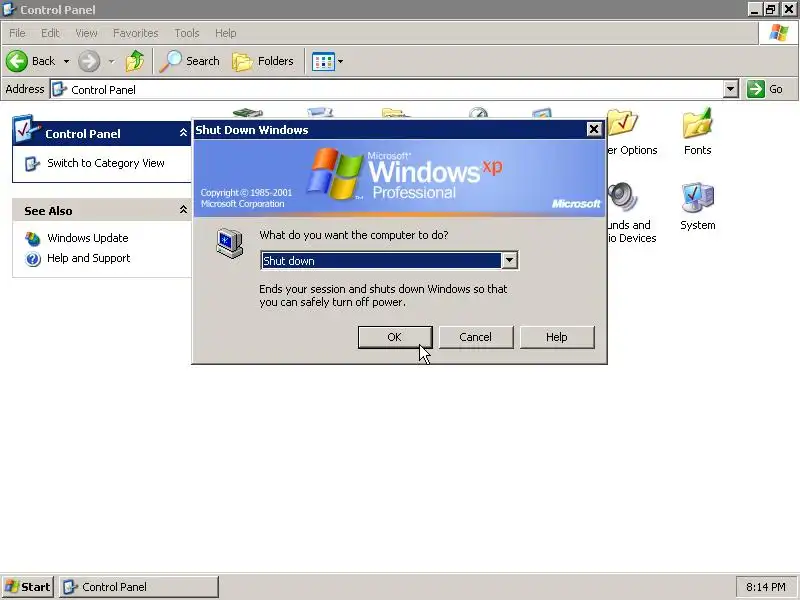
Task: Cancel the Shut Down Windows dialog
Action: point(476,337)
